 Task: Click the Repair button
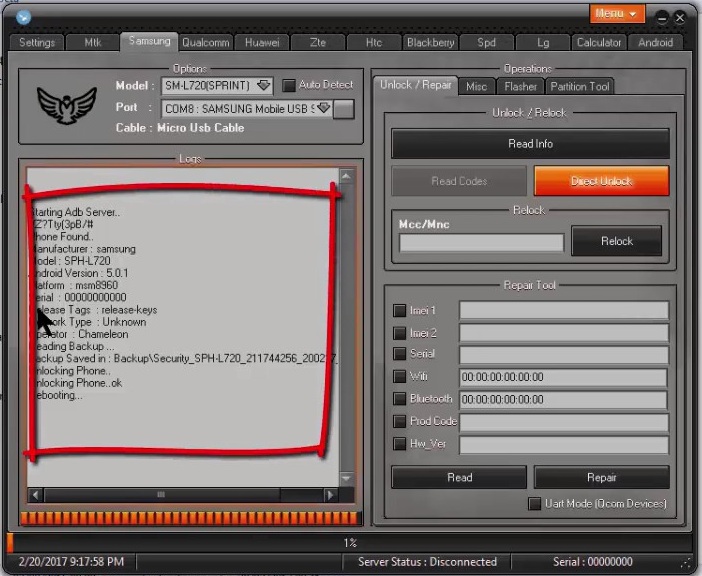click(602, 478)
